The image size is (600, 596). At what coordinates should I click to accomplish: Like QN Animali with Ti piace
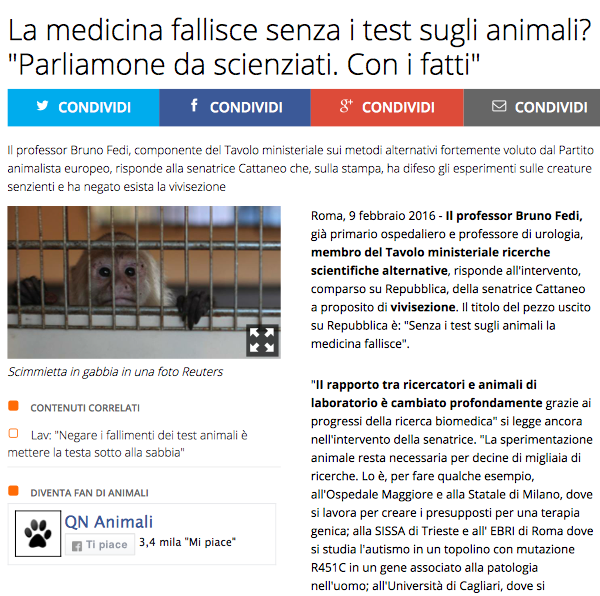(x=100, y=544)
